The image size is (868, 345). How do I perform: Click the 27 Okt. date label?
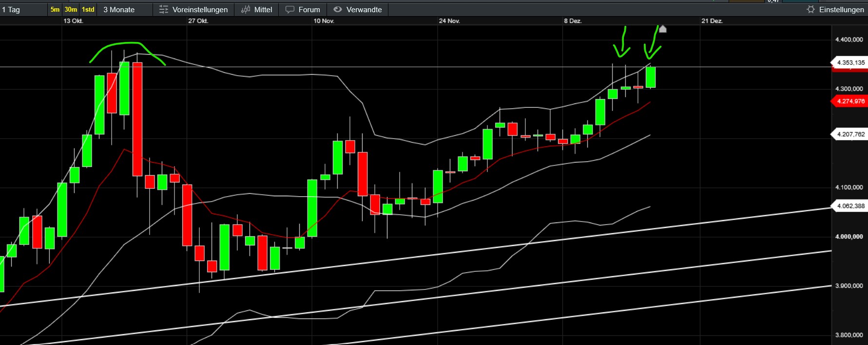click(198, 21)
